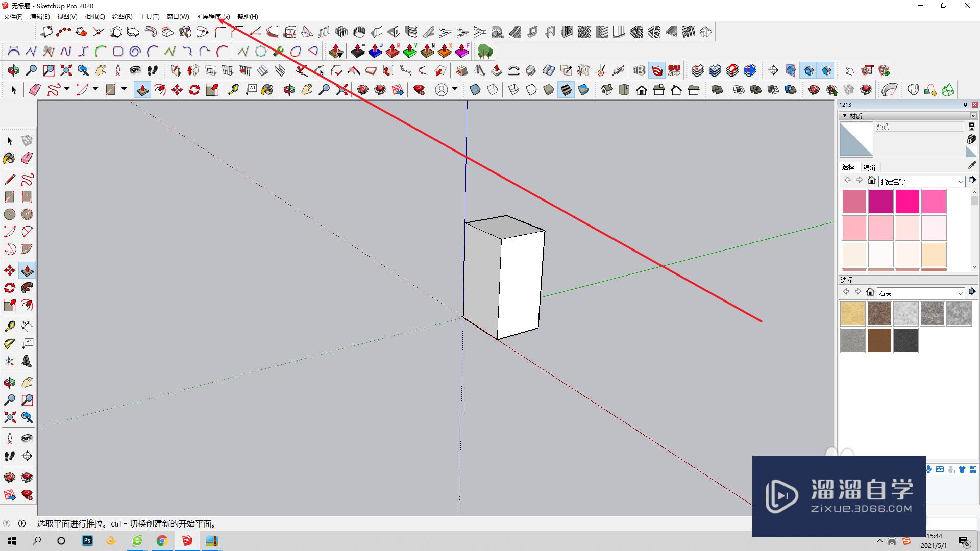Open the 相机(C) menu
Viewport: 980px width, 551px height.
tap(94, 17)
